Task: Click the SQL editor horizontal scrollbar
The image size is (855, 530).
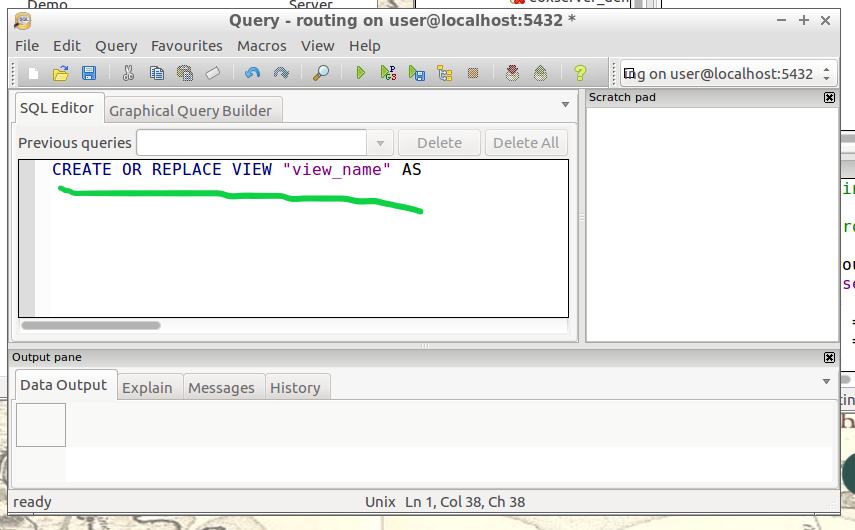Action: pyautogui.click(x=91, y=325)
